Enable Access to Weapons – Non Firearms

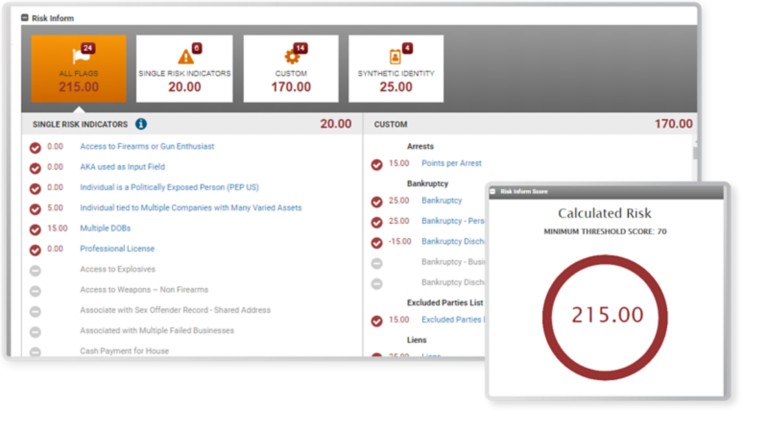35,291
